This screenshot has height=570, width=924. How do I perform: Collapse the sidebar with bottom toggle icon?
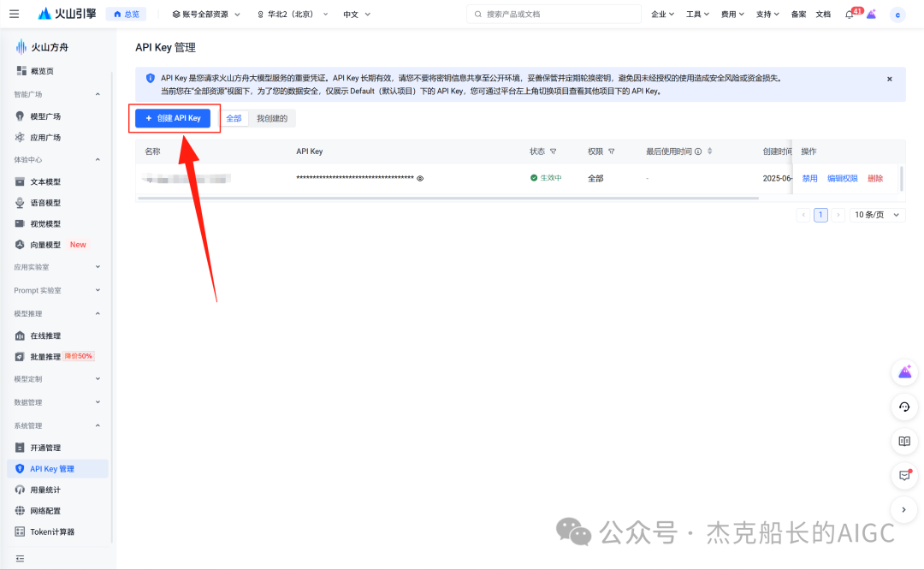coord(20,558)
